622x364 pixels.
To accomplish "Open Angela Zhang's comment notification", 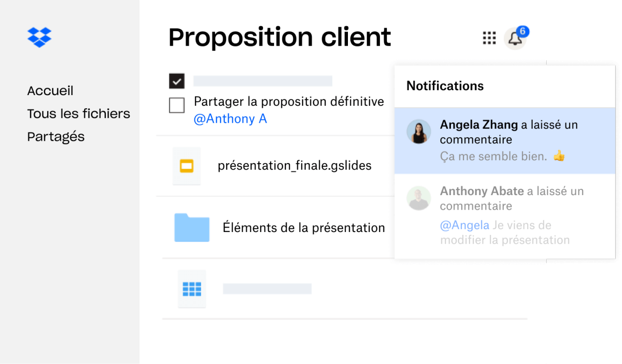I will coord(505,140).
